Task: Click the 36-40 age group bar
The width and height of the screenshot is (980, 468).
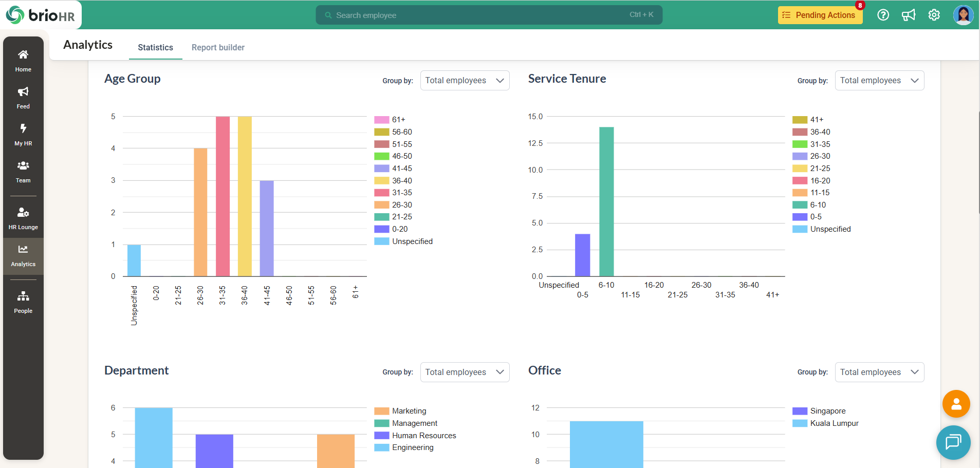Action: click(245, 196)
